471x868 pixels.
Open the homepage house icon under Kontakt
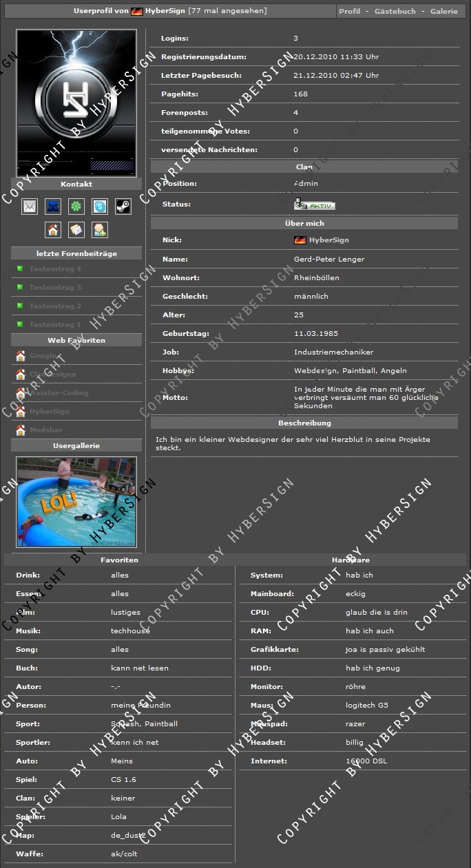point(53,230)
